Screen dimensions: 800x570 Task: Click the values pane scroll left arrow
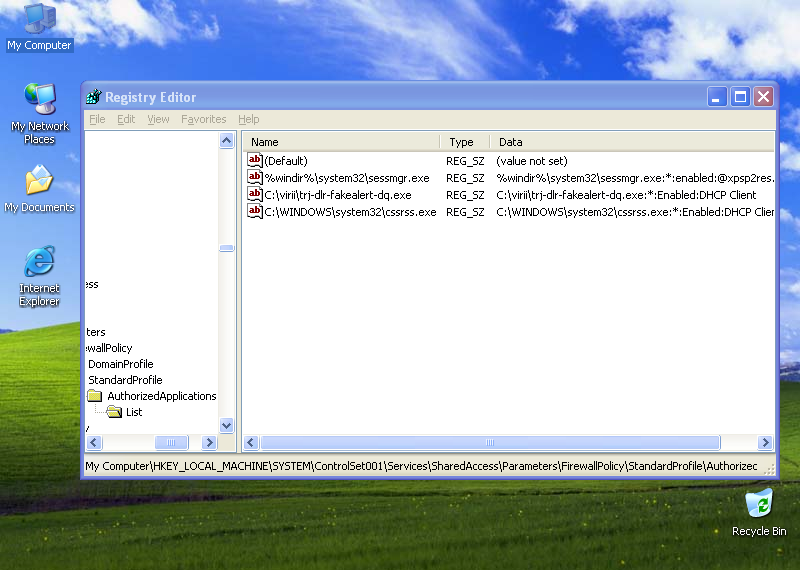[x=251, y=442]
